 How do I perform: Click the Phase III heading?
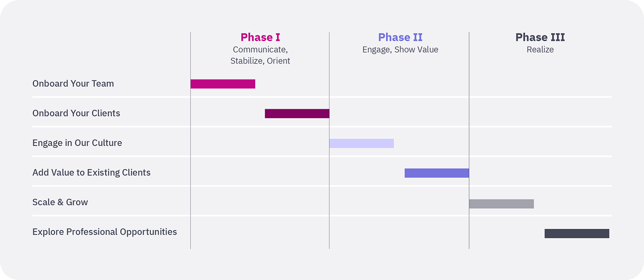[540, 37]
